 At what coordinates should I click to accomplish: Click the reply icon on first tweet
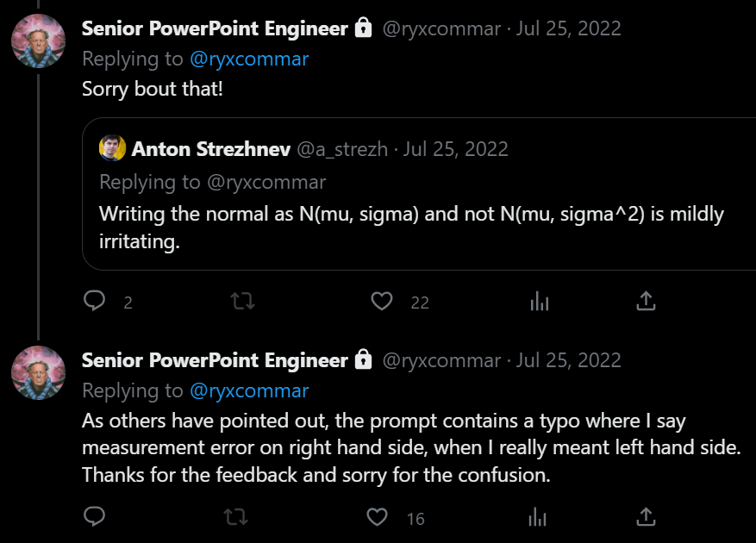click(95, 301)
